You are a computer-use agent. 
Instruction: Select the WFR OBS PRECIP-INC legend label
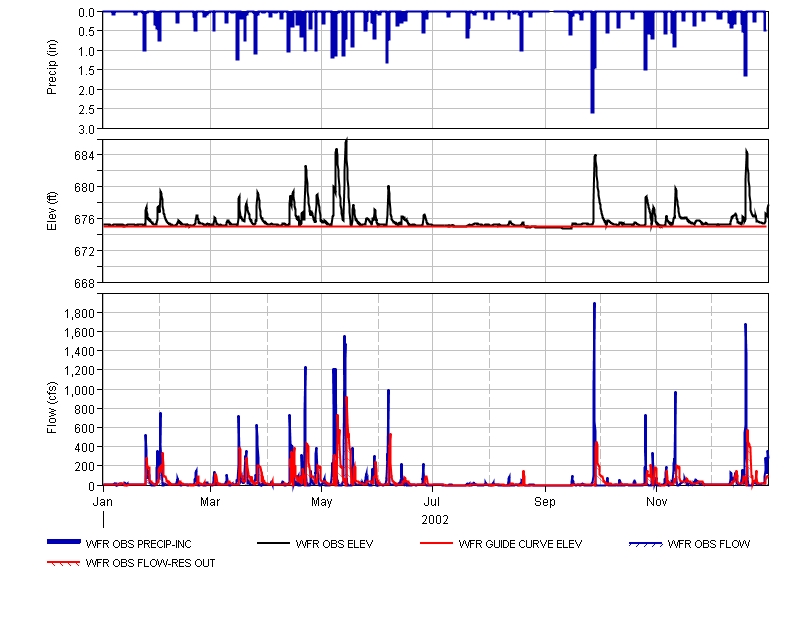(x=148, y=545)
